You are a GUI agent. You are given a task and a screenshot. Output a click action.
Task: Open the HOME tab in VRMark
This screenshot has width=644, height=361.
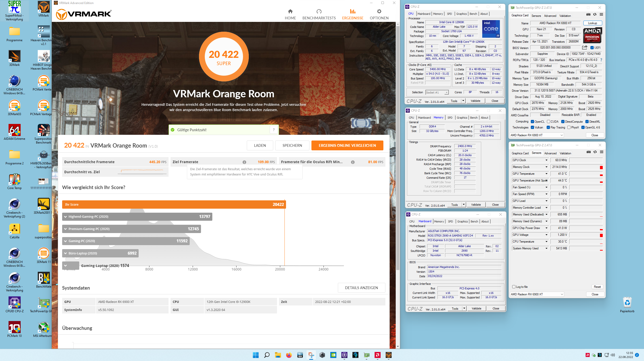[290, 15]
